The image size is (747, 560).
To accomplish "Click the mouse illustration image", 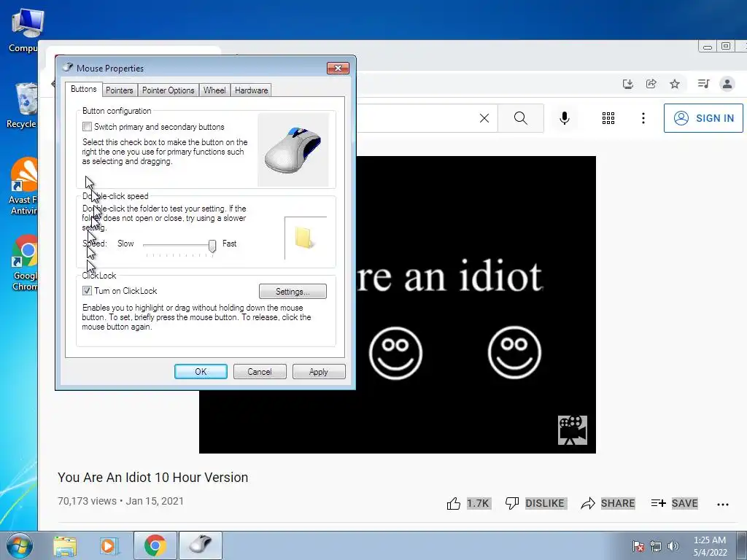I will 293,149.
